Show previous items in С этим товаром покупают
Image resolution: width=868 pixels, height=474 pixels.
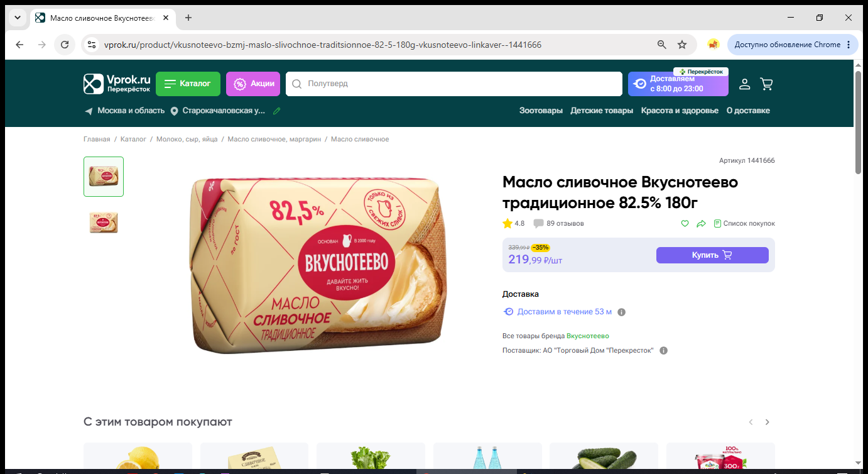point(751,422)
